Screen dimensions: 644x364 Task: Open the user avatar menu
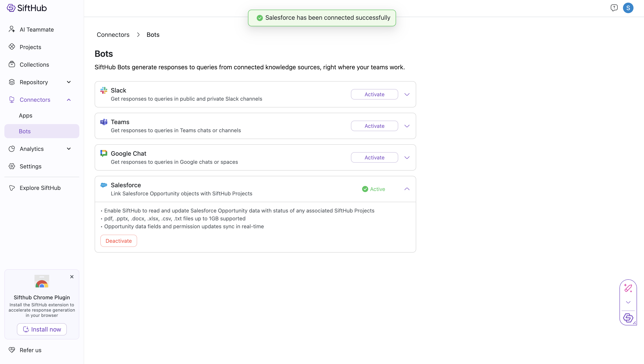click(628, 8)
